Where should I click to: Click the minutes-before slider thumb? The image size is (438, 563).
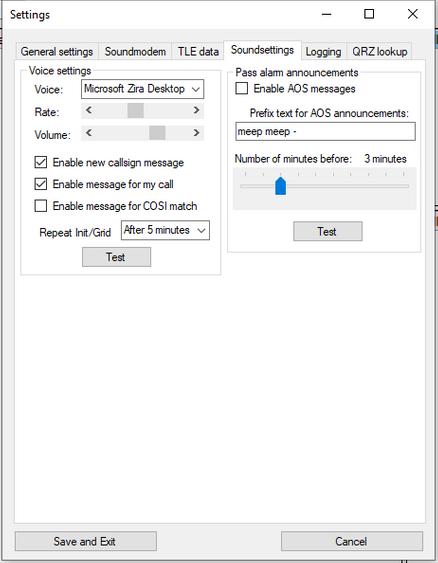click(280, 186)
